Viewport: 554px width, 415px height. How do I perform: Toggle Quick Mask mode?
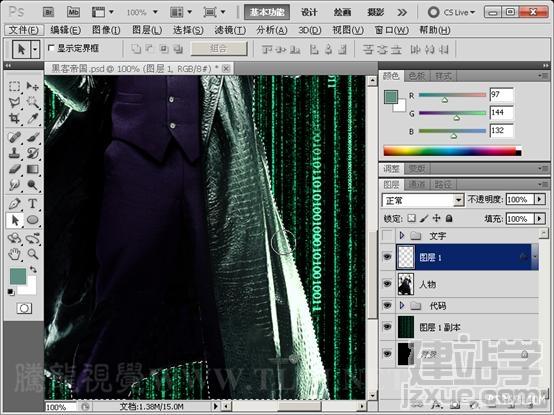[x=24, y=308]
